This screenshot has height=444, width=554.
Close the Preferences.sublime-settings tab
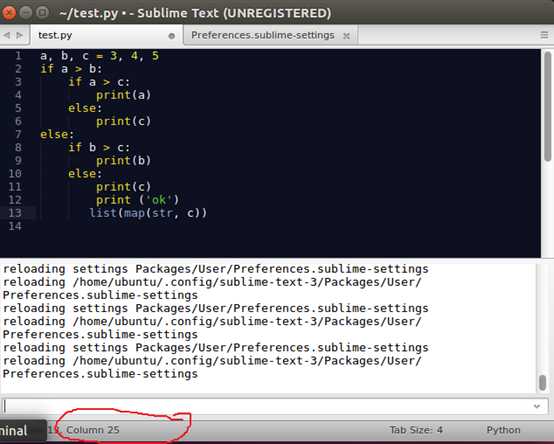tap(346, 36)
